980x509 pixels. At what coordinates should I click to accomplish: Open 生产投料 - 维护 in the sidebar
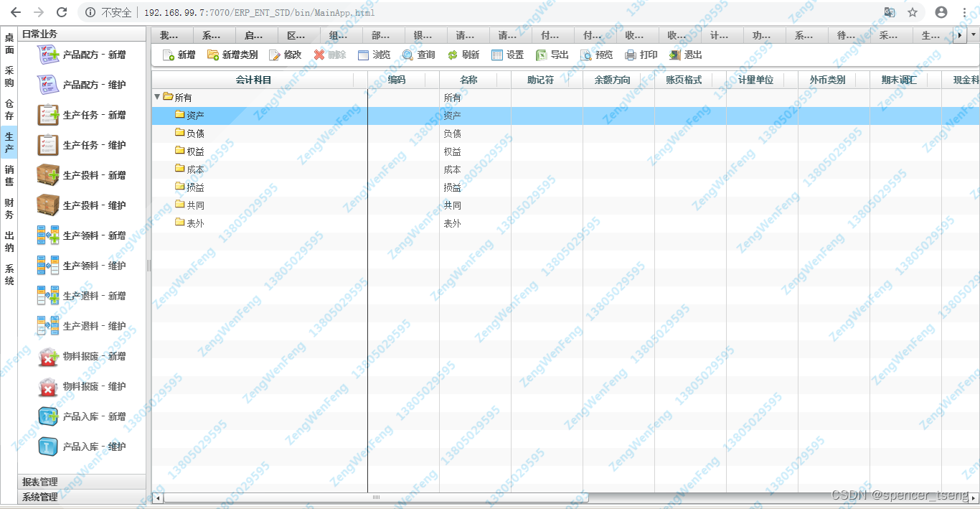81,205
